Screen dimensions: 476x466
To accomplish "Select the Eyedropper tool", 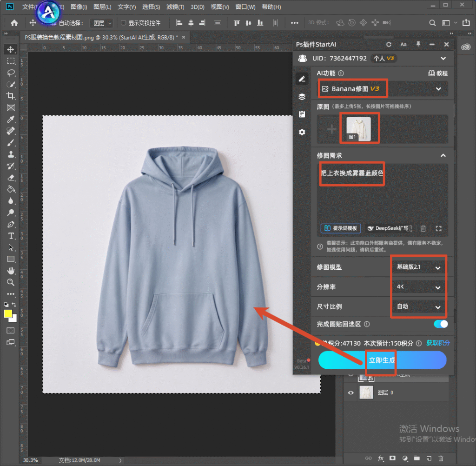I will (11, 119).
